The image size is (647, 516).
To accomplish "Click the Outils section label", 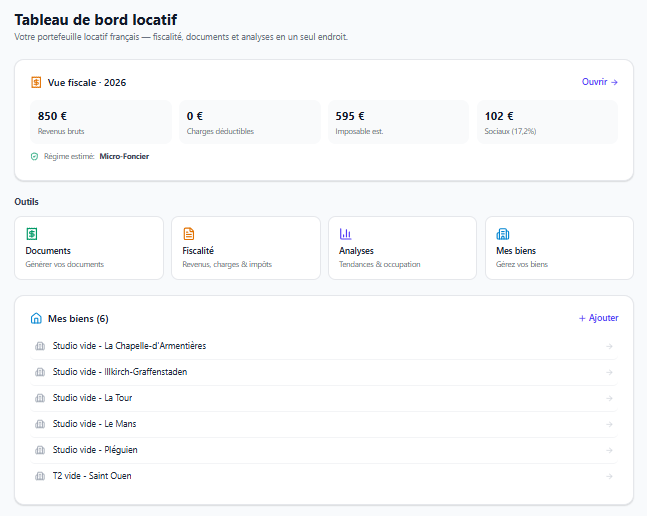I will pos(26,202).
